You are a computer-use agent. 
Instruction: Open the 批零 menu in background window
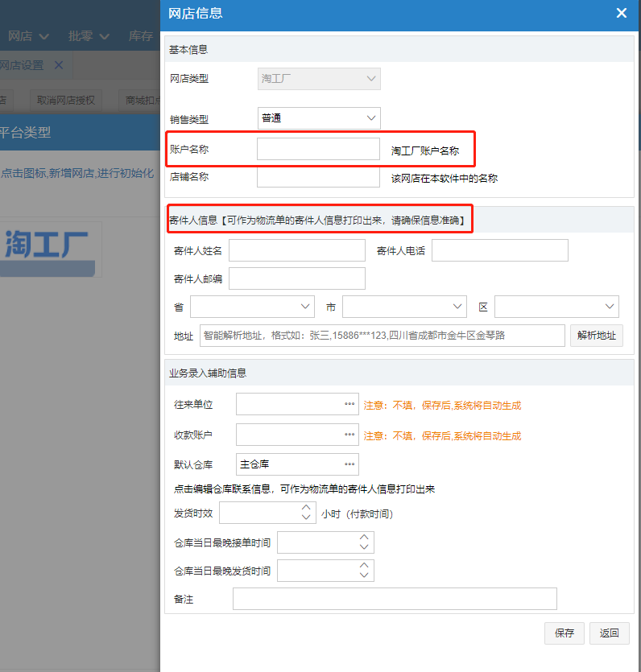(x=89, y=36)
